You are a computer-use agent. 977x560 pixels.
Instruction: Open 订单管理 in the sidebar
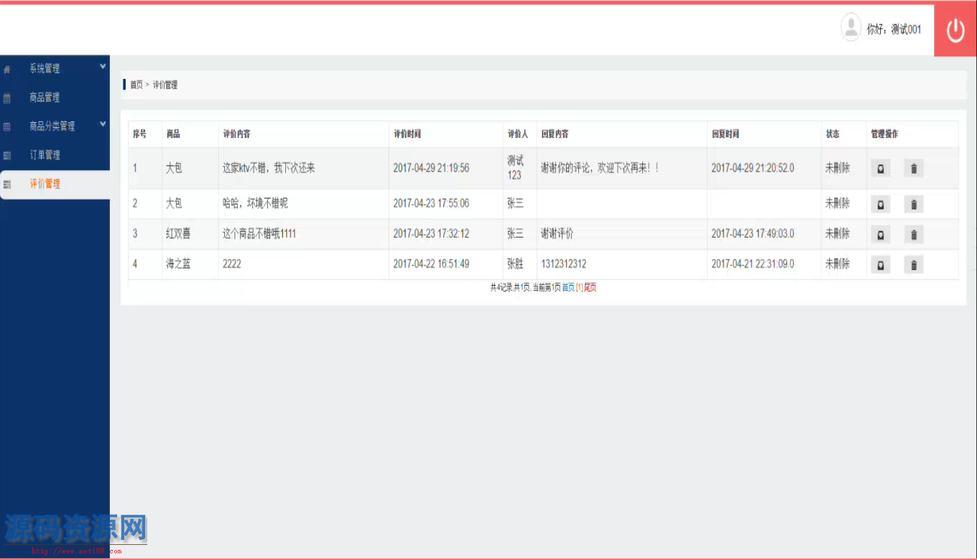click(x=45, y=155)
